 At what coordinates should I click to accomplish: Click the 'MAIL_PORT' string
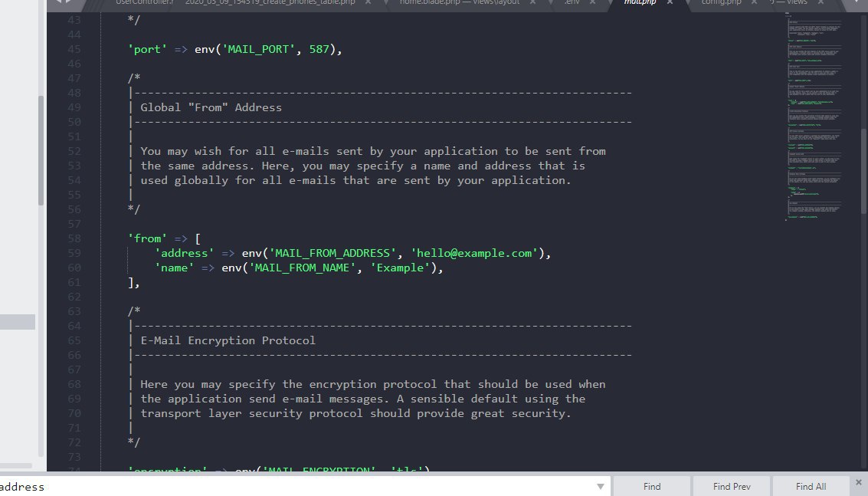click(x=258, y=49)
